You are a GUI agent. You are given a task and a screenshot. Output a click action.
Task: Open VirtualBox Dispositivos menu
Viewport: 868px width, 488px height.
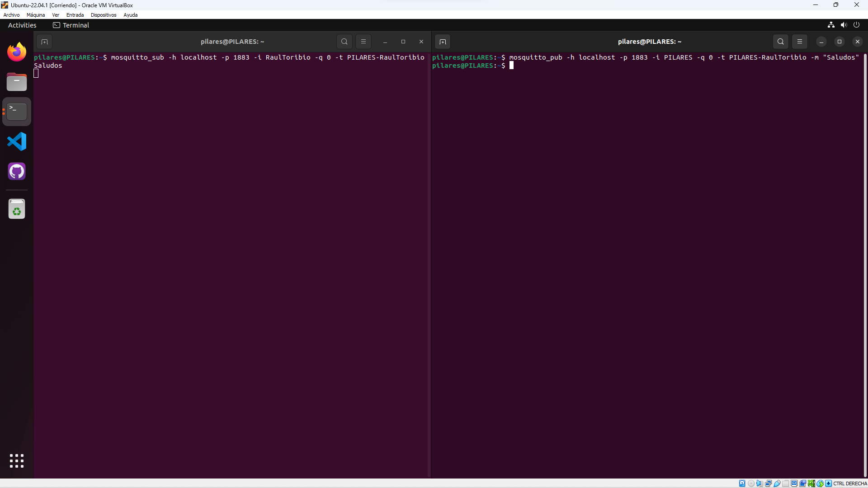(x=104, y=15)
